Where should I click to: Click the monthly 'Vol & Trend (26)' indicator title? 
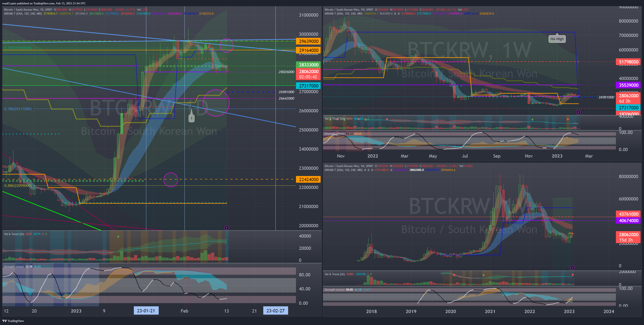334,274
